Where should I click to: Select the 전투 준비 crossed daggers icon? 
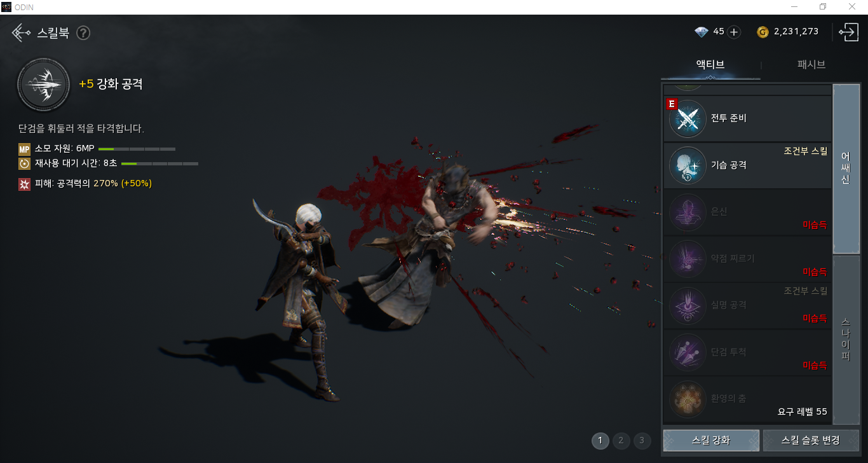click(x=688, y=118)
